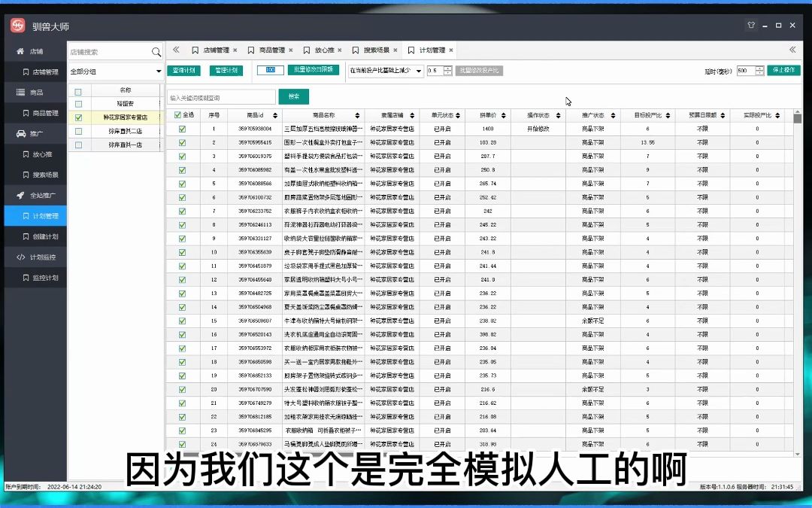This screenshot has height=508, width=812.
Task: Click the 商品 list icon in sidebar
Action: click(x=20, y=93)
